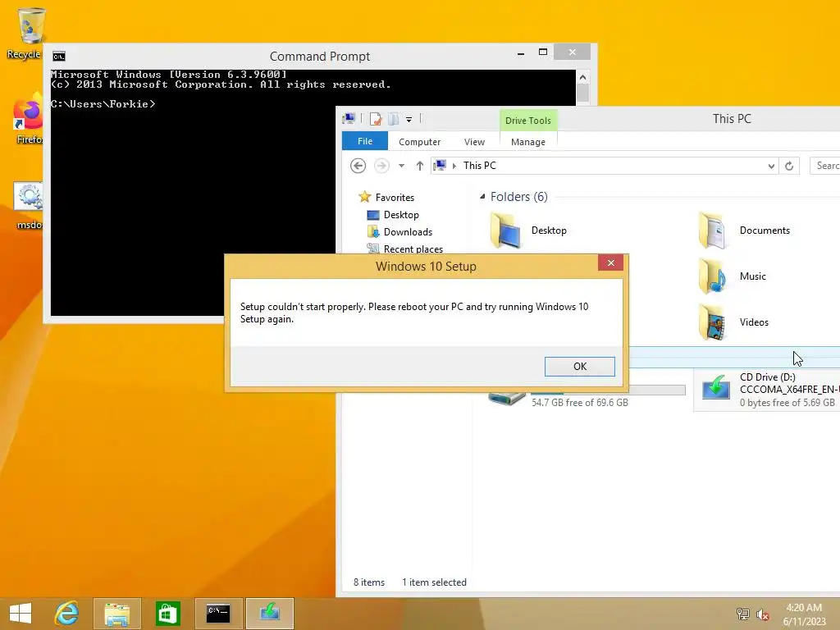Viewport: 840px width, 630px height.
Task: Select the Music folder
Action: click(x=732, y=276)
